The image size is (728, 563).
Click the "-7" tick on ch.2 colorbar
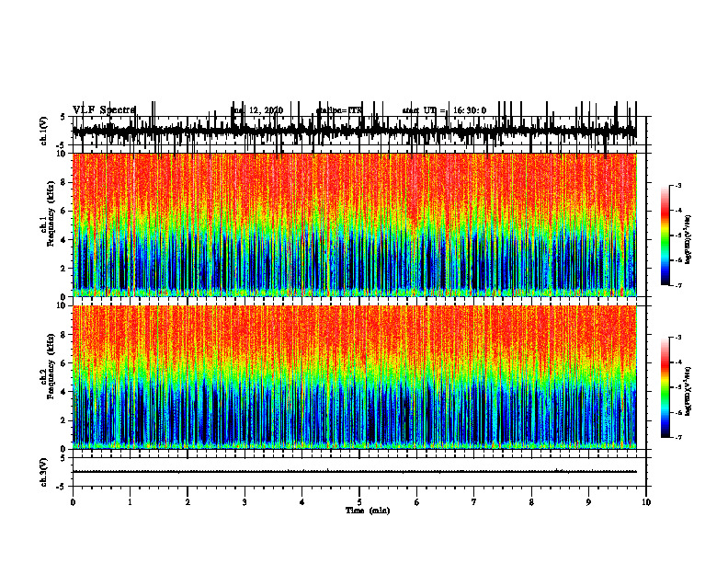pos(677,438)
